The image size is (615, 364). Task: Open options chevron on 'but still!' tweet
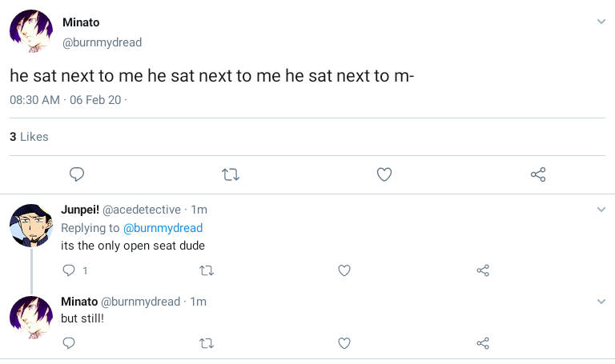(x=601, y=301)
